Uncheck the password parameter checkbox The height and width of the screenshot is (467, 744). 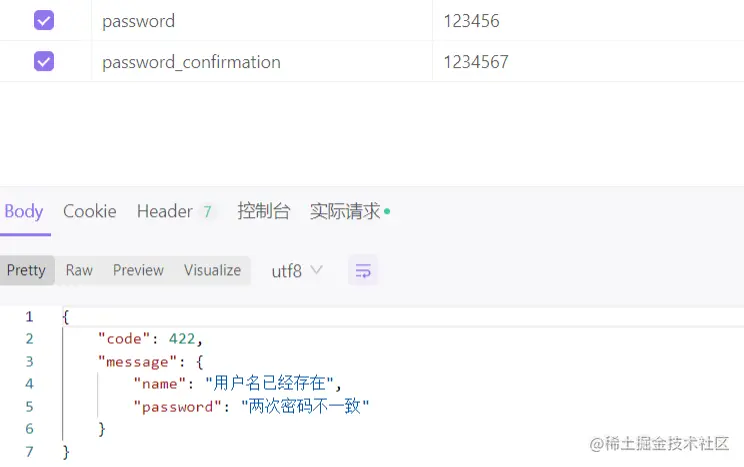pyautogui.click(x=44, y=20)
